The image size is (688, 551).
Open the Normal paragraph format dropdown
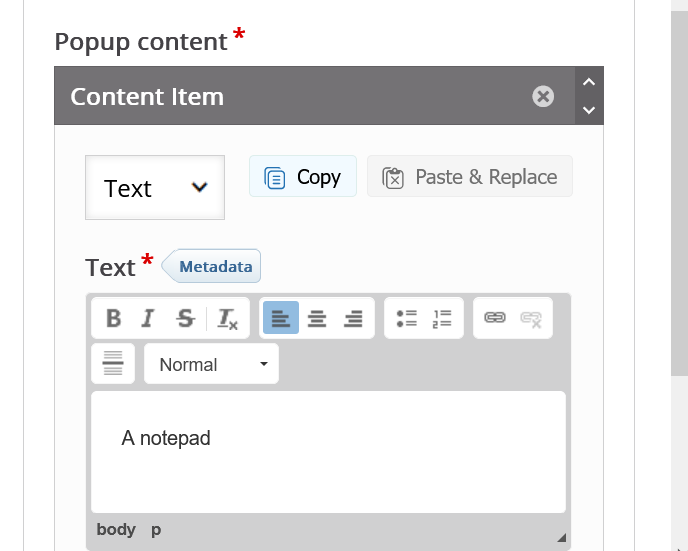[x=212, y=364]
